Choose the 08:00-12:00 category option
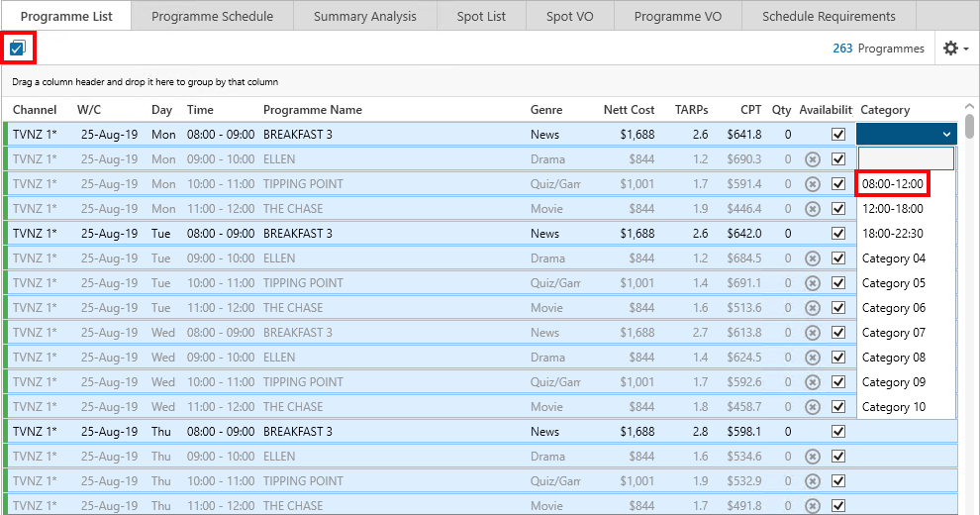This screenshot has height=515, width=980. [x=893, y=184]
